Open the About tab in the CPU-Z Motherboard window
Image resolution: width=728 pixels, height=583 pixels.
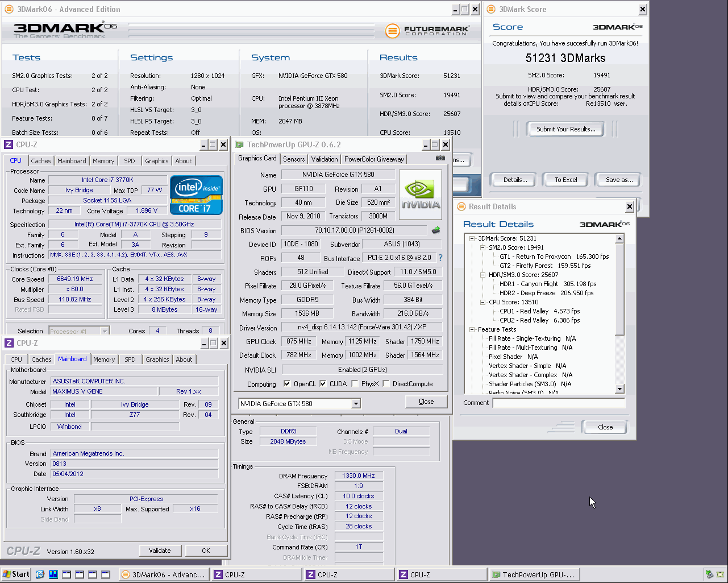tap(184, 359)
